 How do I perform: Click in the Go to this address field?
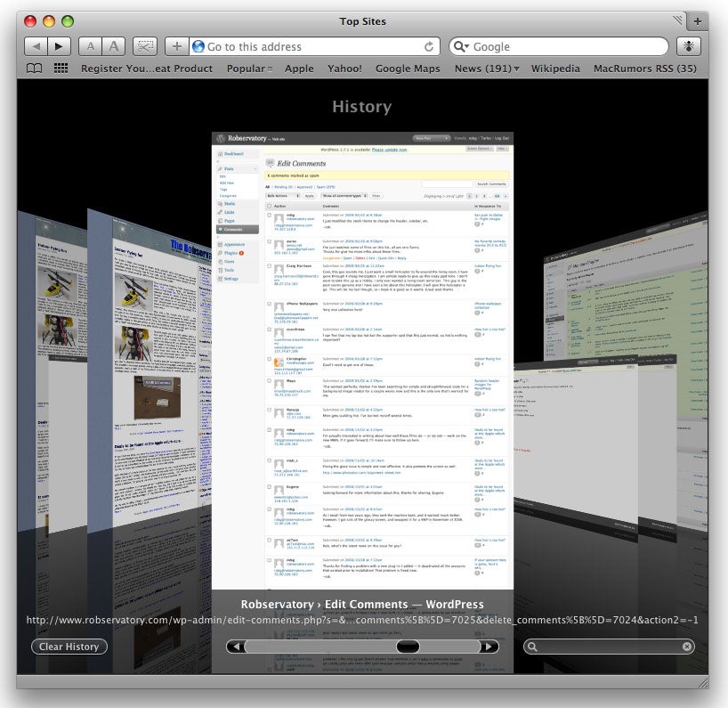tap(314, 46)
